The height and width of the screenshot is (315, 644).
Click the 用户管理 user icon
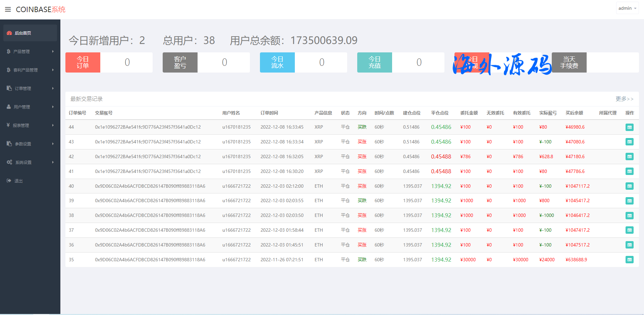coord(9,107)
